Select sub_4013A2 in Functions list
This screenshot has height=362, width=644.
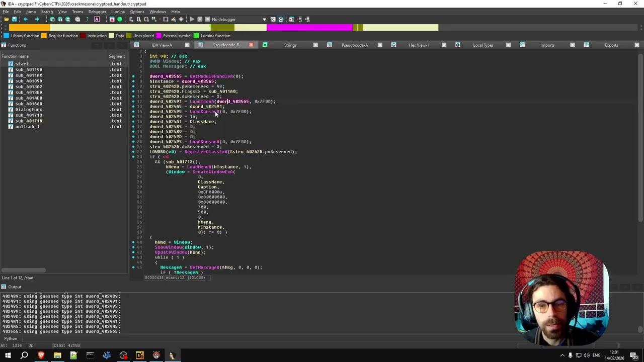[x=64, y=86]
